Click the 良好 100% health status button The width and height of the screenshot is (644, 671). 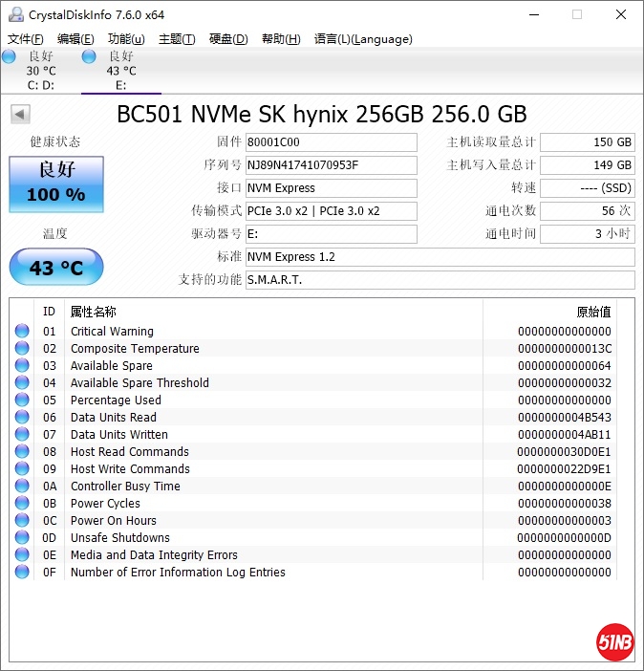[56, 184]
